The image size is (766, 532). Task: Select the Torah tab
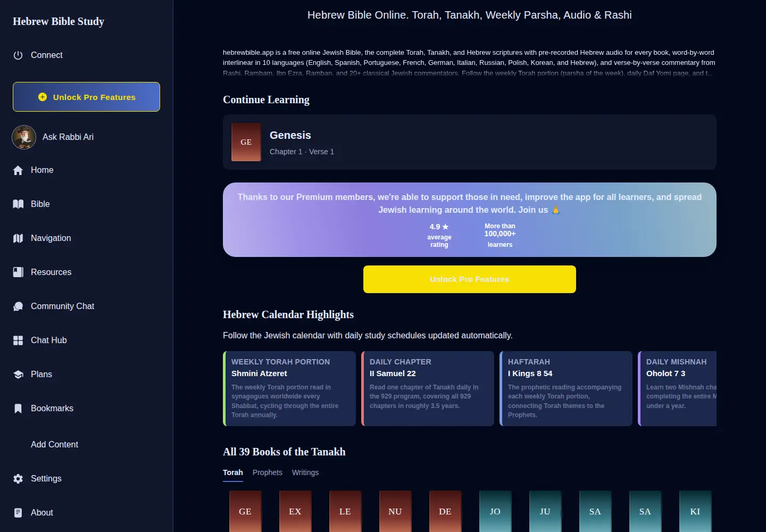[x=233, y=472]
